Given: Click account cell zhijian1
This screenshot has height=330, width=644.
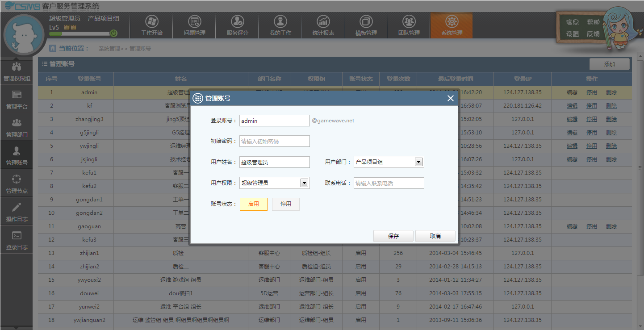Looking at the screenshot, I should click(89, 253).
